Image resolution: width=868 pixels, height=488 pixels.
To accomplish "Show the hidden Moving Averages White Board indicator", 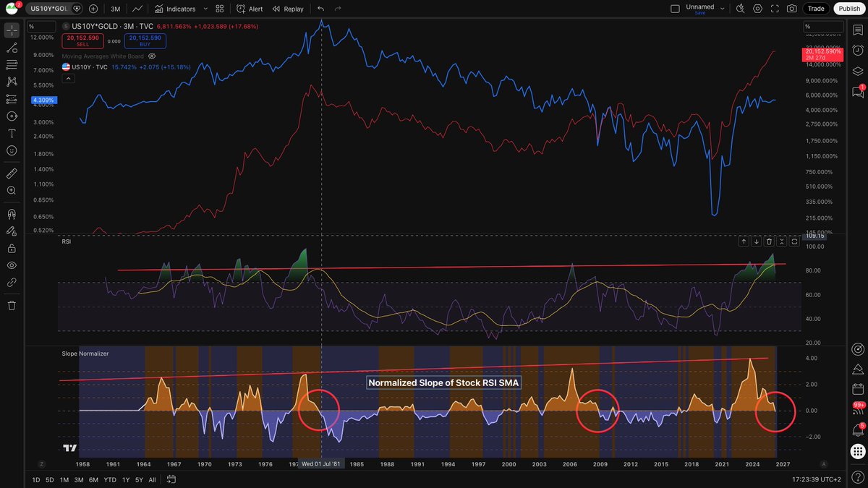I will click(152, 56).
